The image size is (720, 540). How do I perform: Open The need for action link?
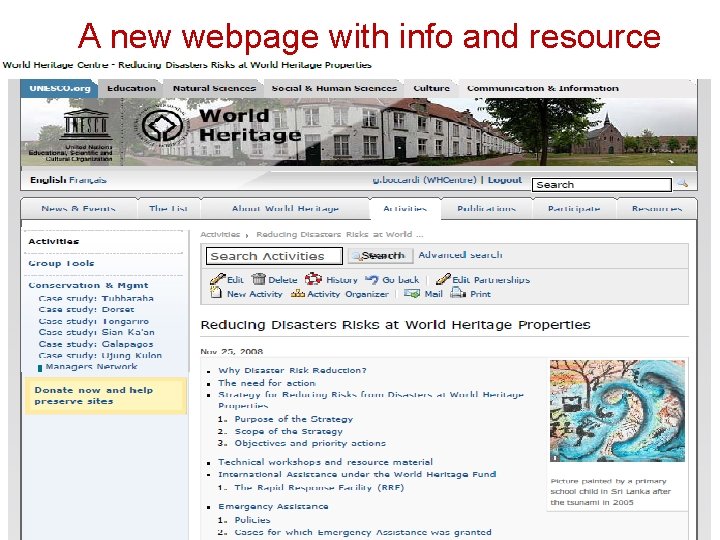click(x=267, y=383)
